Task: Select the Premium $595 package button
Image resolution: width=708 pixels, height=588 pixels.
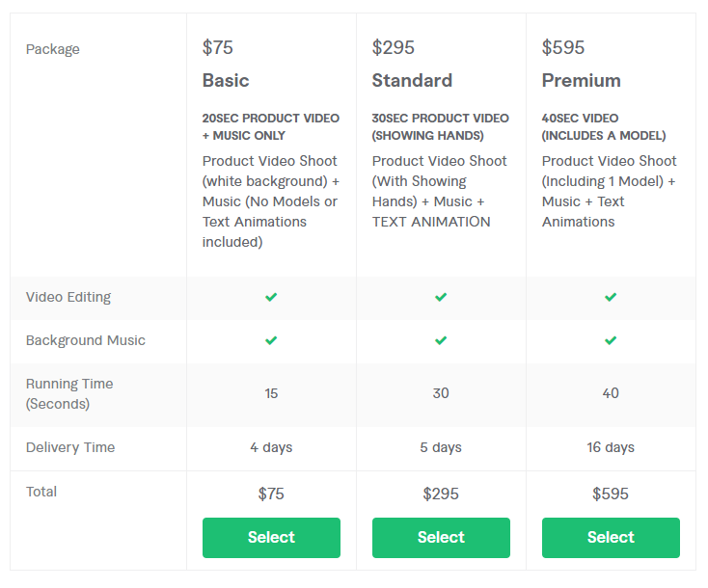Action: [x=611, y=538]
